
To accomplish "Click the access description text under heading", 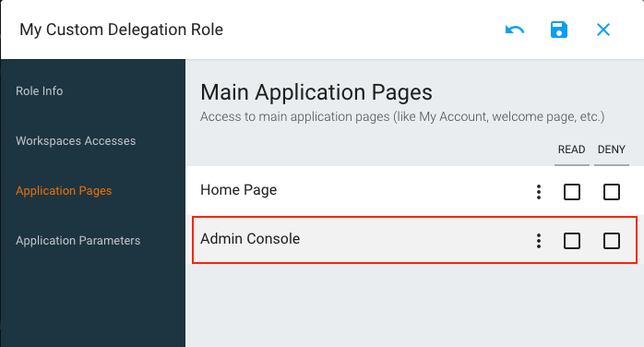I will tap(402, 116).
